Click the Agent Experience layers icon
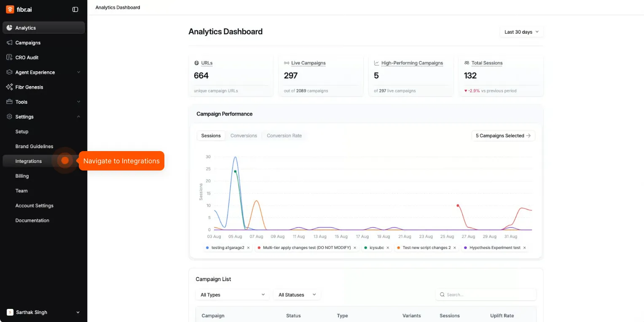The height and width of the screenshot is (322, 644). point(9,72)
